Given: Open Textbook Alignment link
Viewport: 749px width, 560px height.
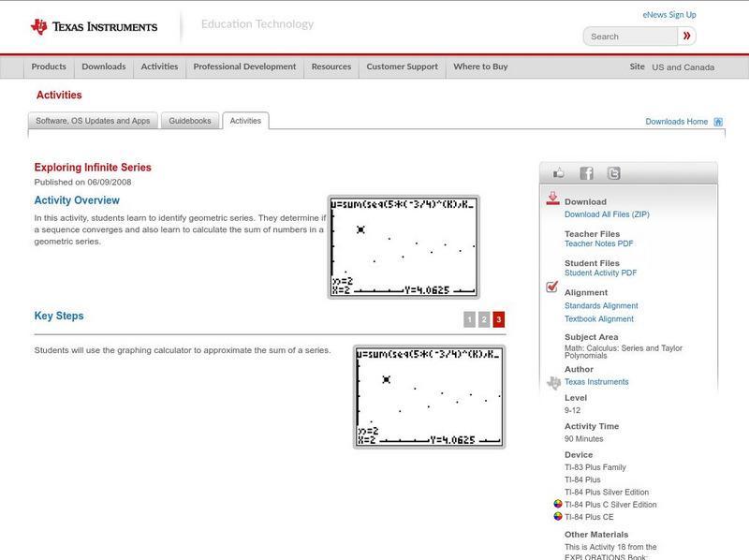Looking at the screenshot, I should 599,319.
